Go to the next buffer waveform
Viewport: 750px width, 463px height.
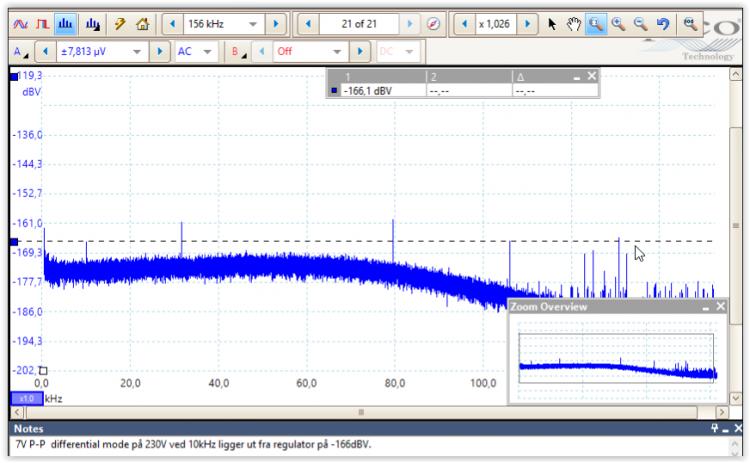411,22
